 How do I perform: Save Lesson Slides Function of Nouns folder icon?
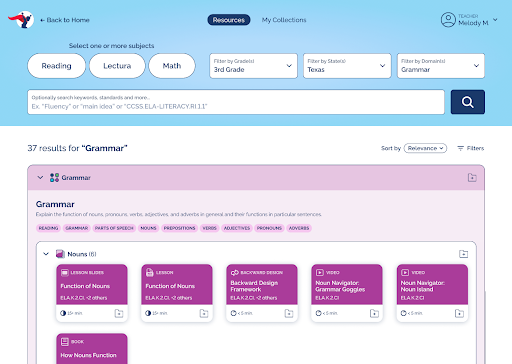(x=119, y=313)
